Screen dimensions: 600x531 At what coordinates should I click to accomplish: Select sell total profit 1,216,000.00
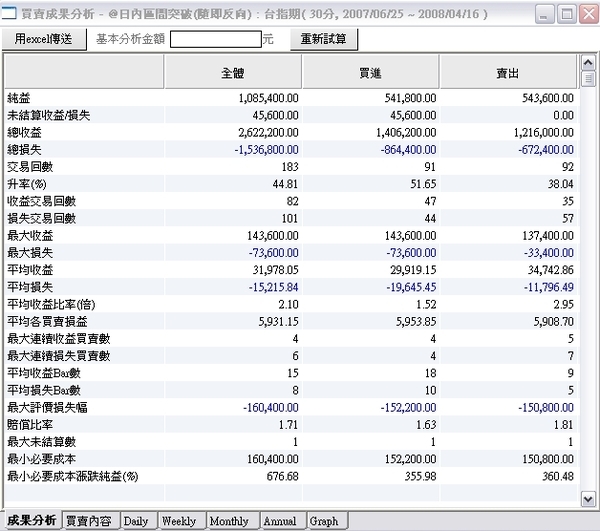[x=544, y=132]
